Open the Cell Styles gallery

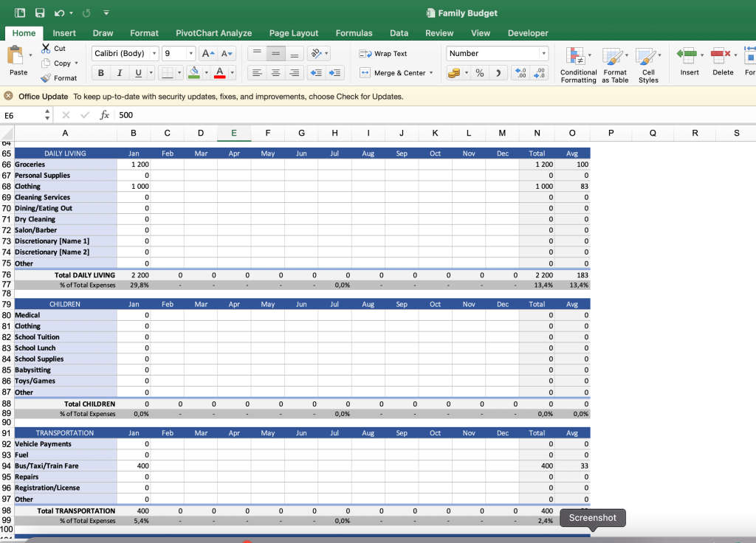point(647,63)
